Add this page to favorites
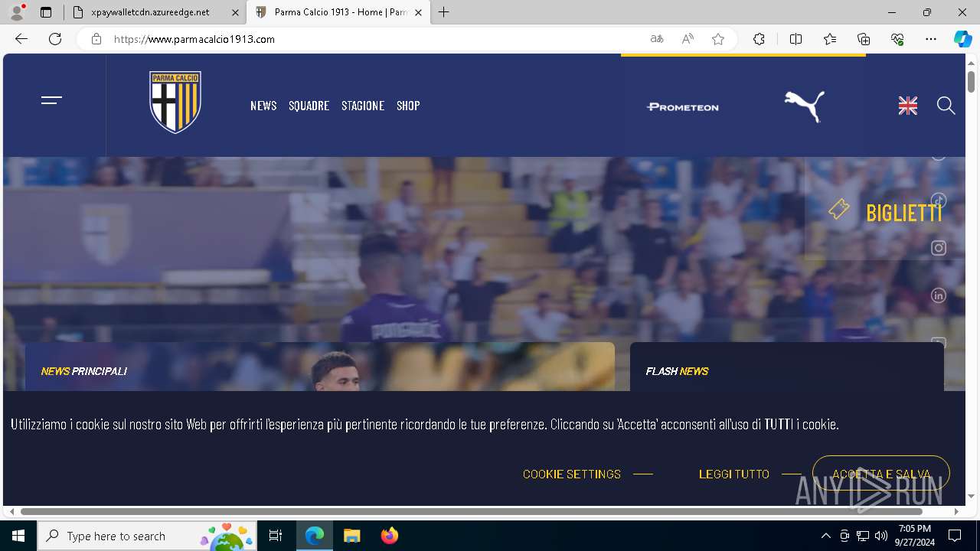This screenshot has width=980, height=551. 718,39
